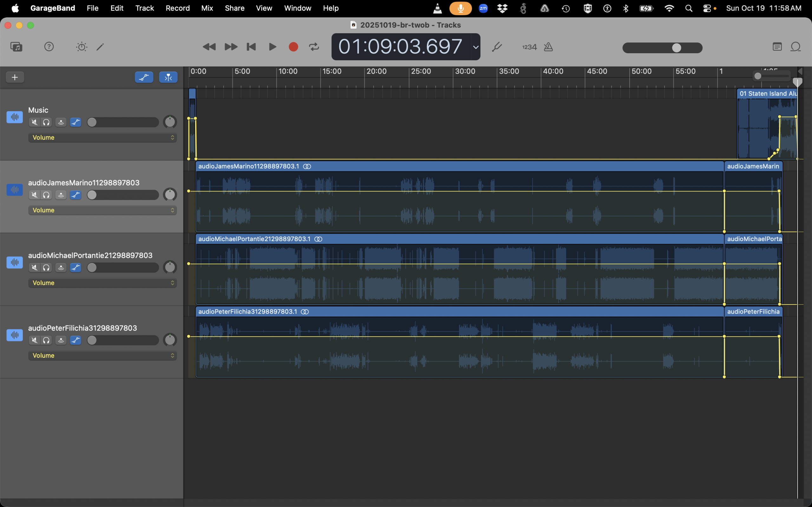Click the add track plus button
This screenshot has width=812, height=507.
15,77
